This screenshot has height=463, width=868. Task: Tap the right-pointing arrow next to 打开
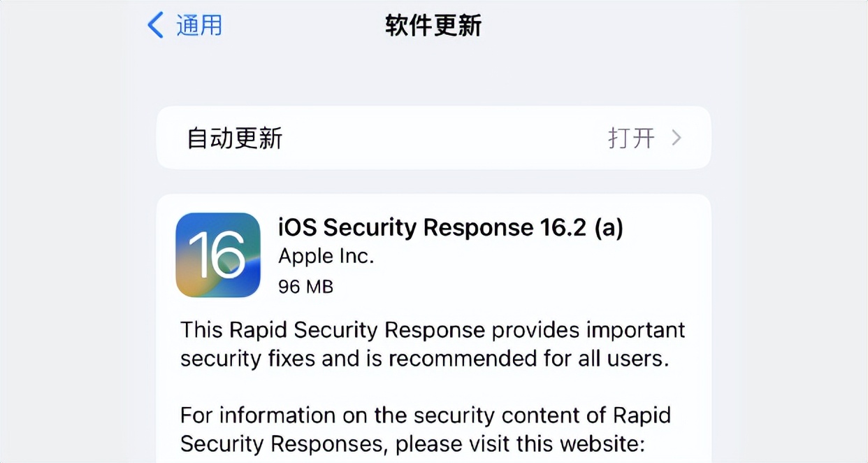click(x=677, y=138)
